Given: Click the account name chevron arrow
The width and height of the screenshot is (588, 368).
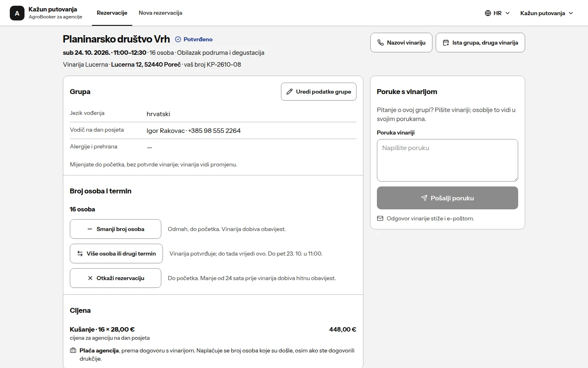Looking at the screenshot, I should coord(571,13).
